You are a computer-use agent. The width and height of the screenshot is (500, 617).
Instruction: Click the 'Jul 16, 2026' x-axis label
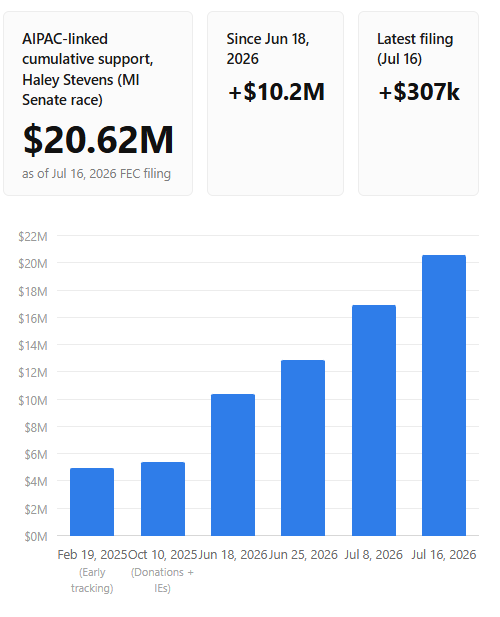444,554
